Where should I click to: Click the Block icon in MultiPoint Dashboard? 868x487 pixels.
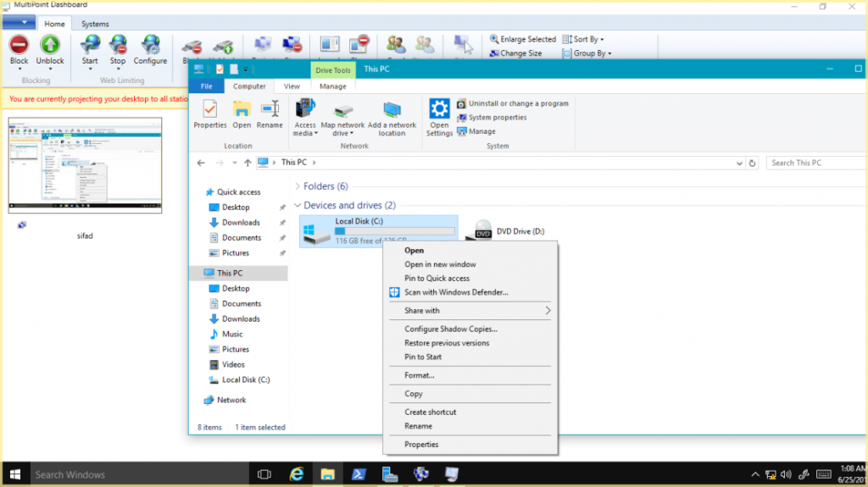point(19,45)
